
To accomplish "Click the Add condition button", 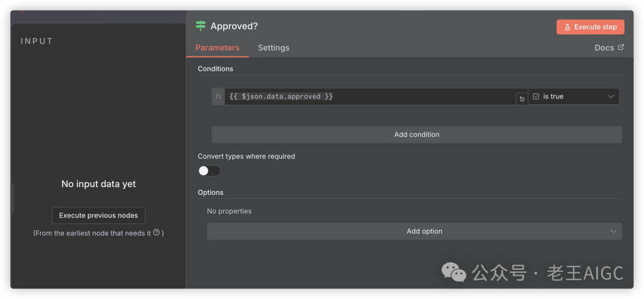I will pos(416,135).
